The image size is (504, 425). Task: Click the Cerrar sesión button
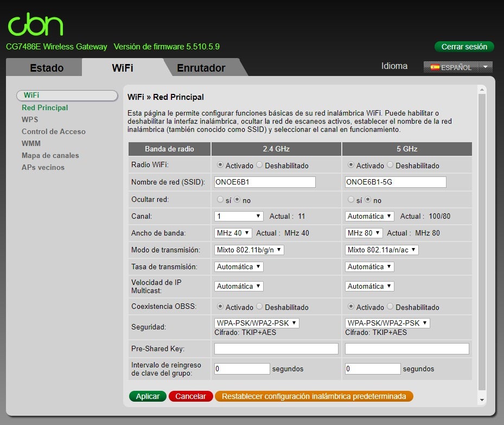point(464,47)
